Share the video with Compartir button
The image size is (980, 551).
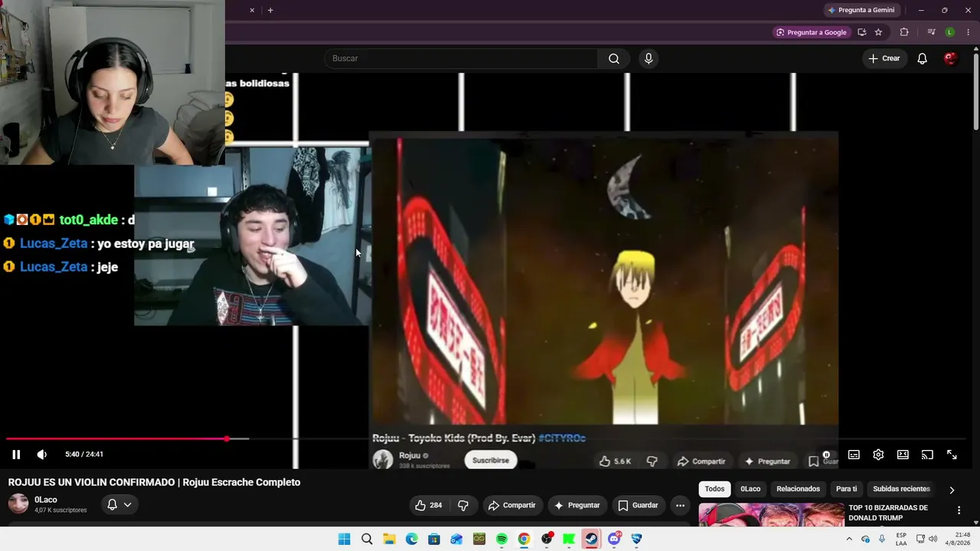(512, 505)
